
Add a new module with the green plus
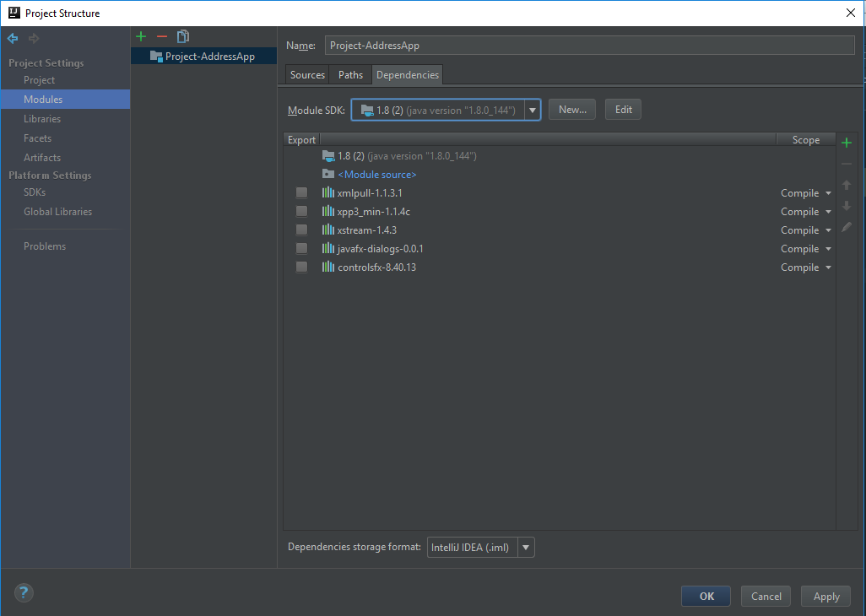click(140, 36)
